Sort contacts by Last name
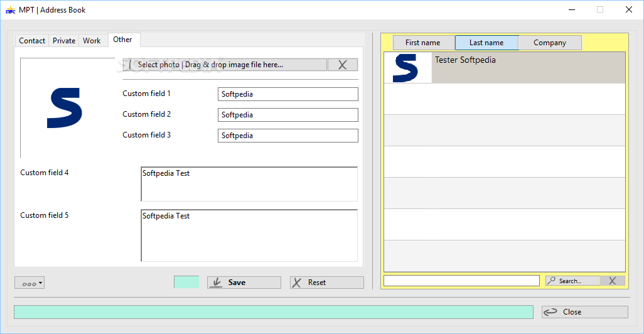The width and height of the screenshot is (644, 334). tap(486, 43)
